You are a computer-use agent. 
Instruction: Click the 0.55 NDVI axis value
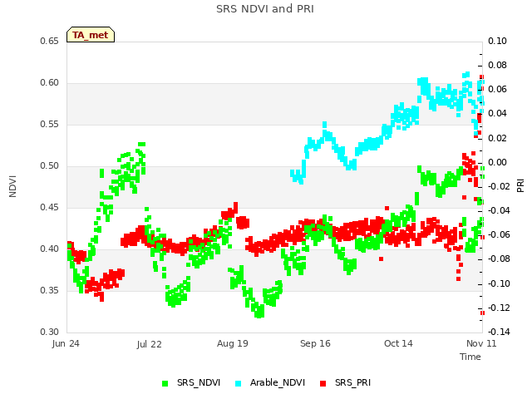[50, 124]
